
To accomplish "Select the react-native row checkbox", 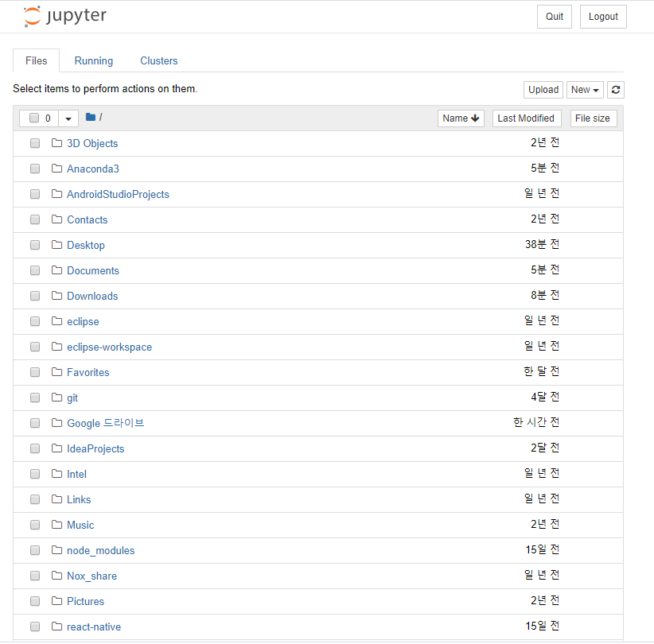I will (x=35, y=627).
